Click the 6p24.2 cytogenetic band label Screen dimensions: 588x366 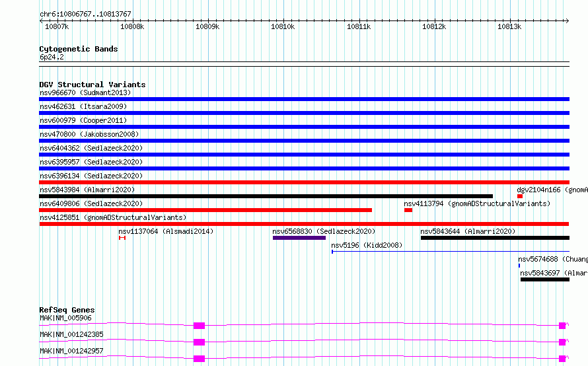tap(52, 57)
